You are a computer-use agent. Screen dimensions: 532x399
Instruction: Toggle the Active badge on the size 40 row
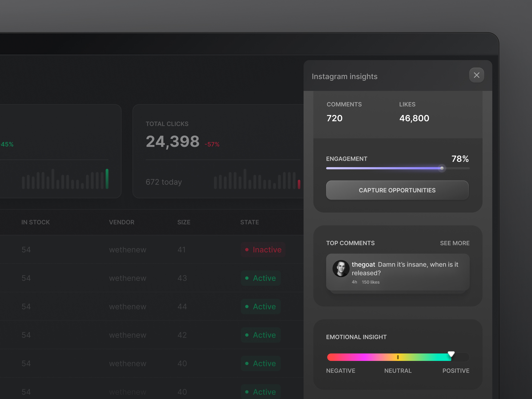point(261,363)
